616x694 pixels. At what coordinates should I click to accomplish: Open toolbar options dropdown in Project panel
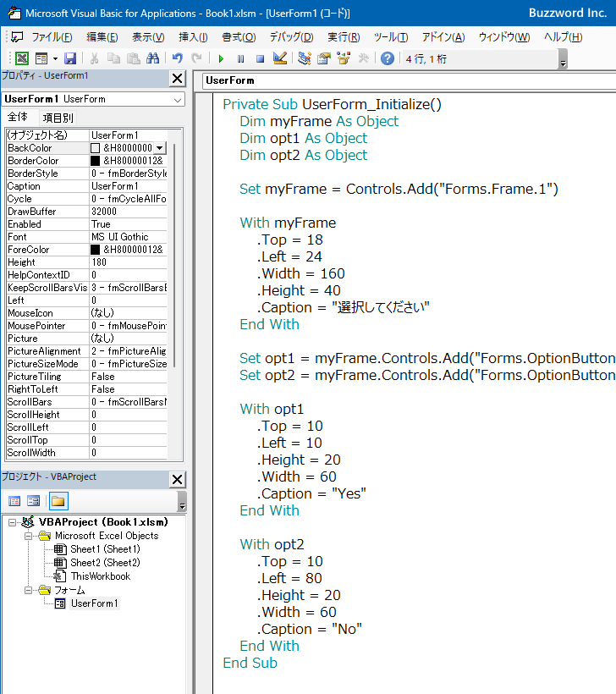(x=182, y=501)
